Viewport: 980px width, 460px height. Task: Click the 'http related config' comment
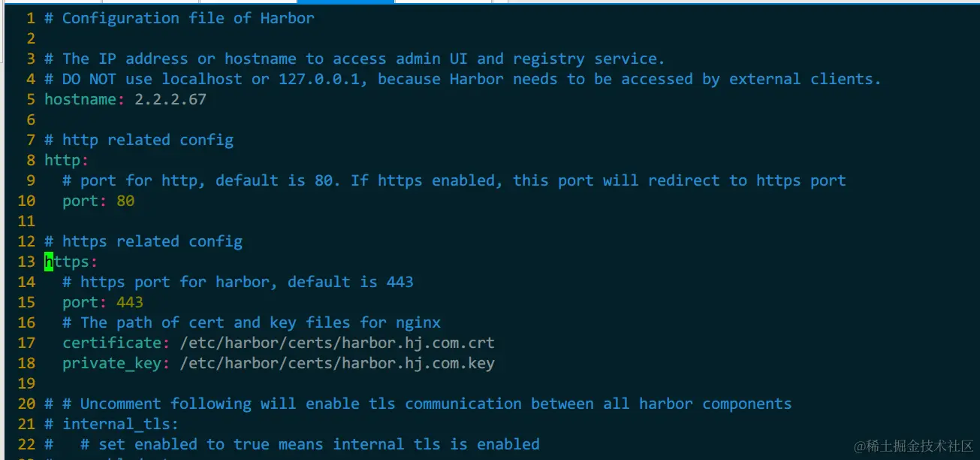147,140
